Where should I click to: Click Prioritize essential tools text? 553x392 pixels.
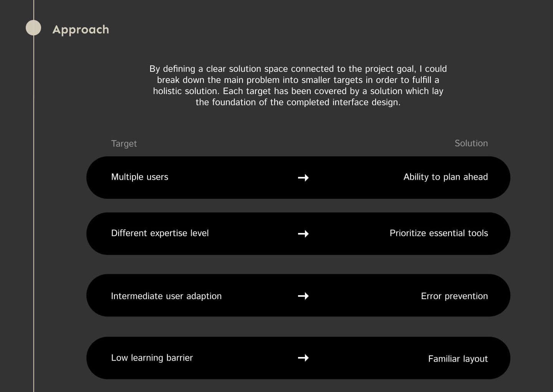[439, 233]
